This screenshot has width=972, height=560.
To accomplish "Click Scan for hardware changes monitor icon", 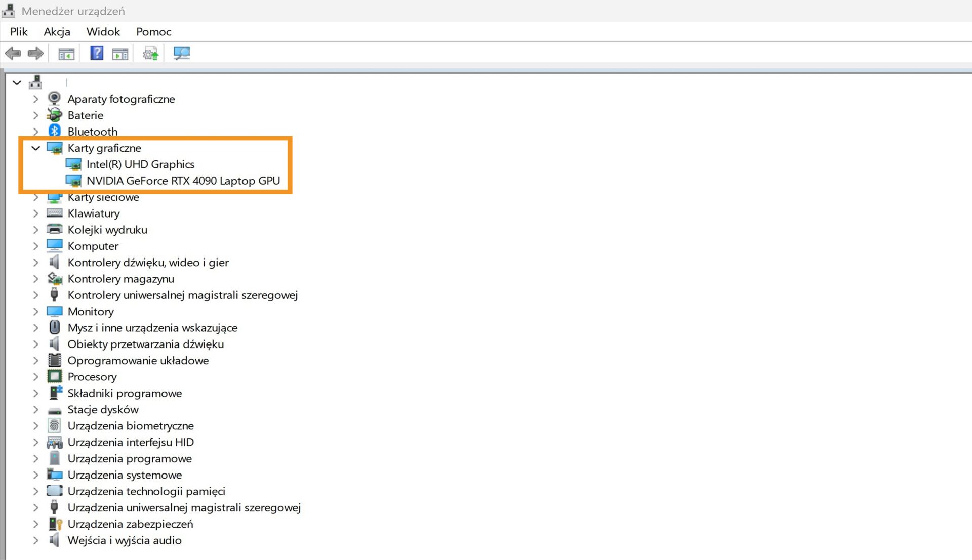I will [x=181, y=53].
